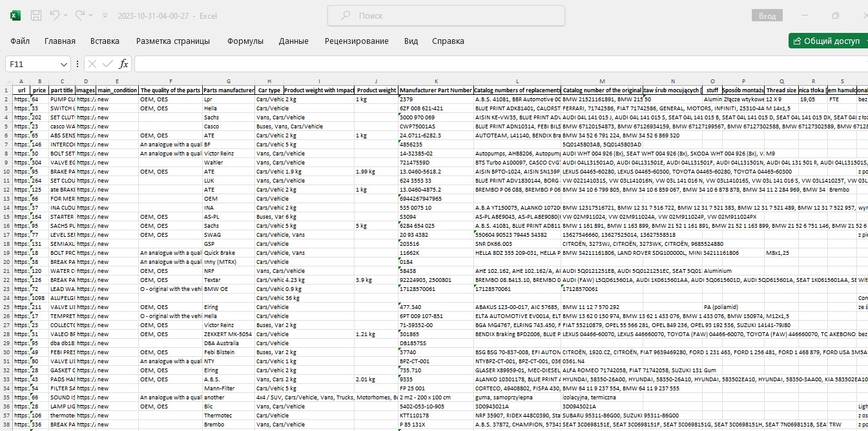Image resolution: width=868 pixels, height=431 pixels.
Task: Restore down the Excel window
Action: 835,15
